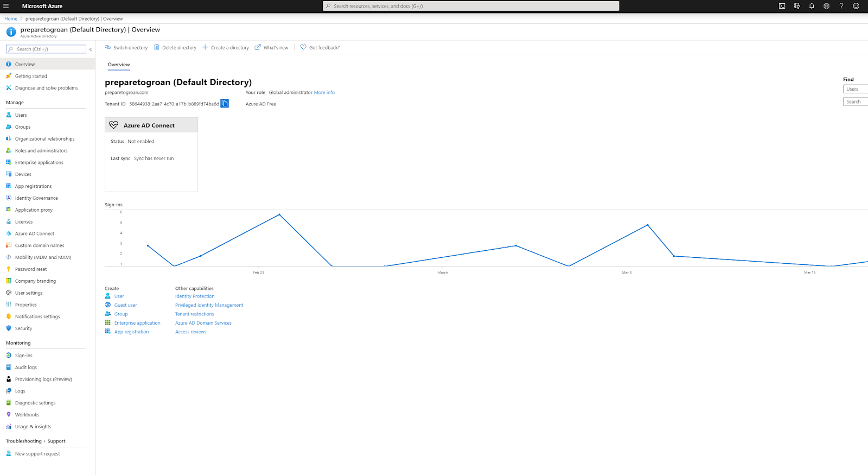Click the Home breadcrumb link
Screen dimensions: 868x475
tap(11, 18)
